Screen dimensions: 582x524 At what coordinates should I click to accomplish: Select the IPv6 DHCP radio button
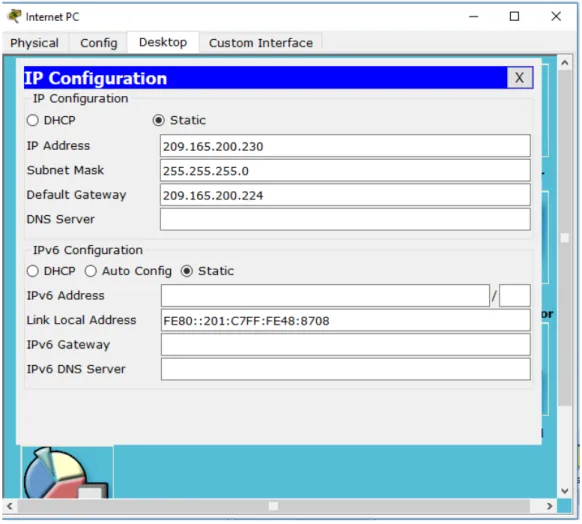[x=33, y=271]
